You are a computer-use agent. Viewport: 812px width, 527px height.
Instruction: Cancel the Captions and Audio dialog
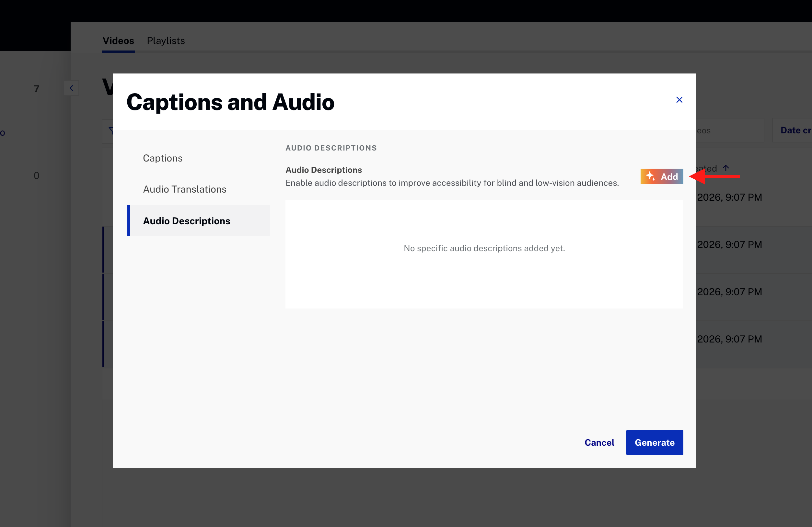(x=599, y=442)
